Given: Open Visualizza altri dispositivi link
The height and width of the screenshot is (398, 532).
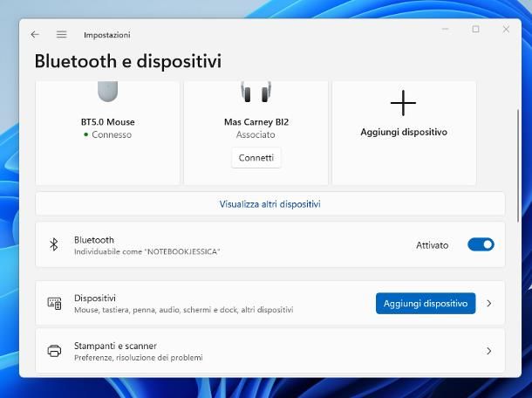Looking at the screenshot, I should 269,204.
